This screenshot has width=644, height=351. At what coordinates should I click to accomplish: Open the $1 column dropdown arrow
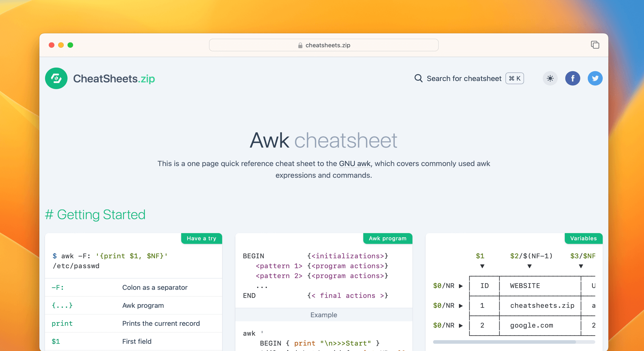pyautogui.click(x=482, y=266)
